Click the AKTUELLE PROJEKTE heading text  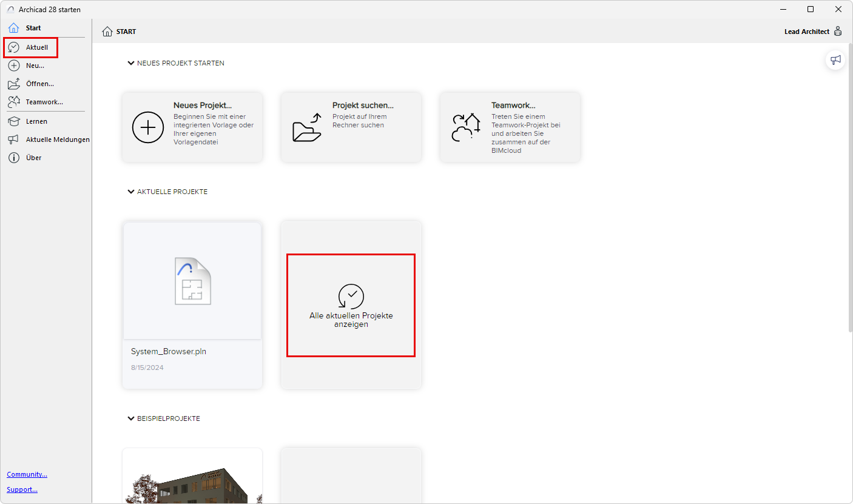[x=172, y=192]
